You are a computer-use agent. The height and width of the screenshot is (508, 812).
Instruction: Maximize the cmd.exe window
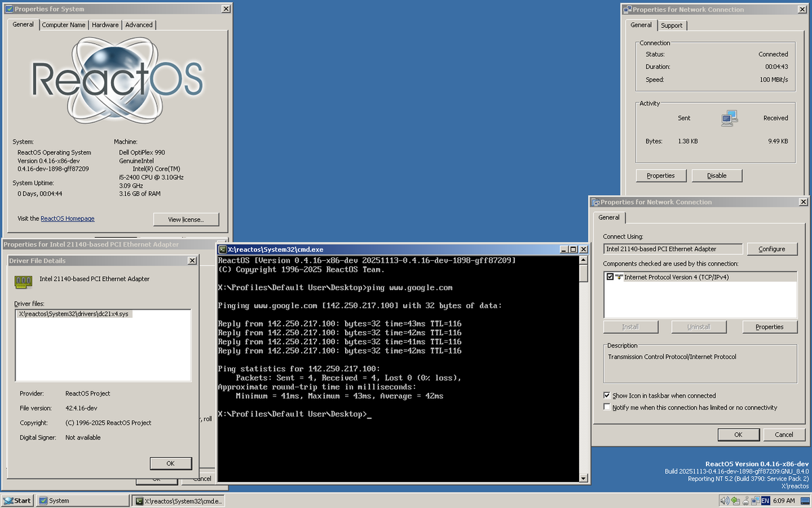tap(572, 249)
